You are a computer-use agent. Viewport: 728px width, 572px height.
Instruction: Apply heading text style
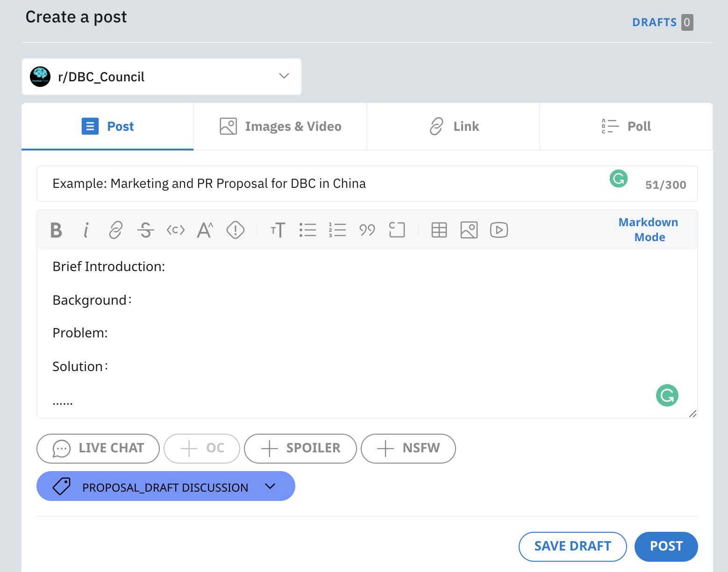278,230
